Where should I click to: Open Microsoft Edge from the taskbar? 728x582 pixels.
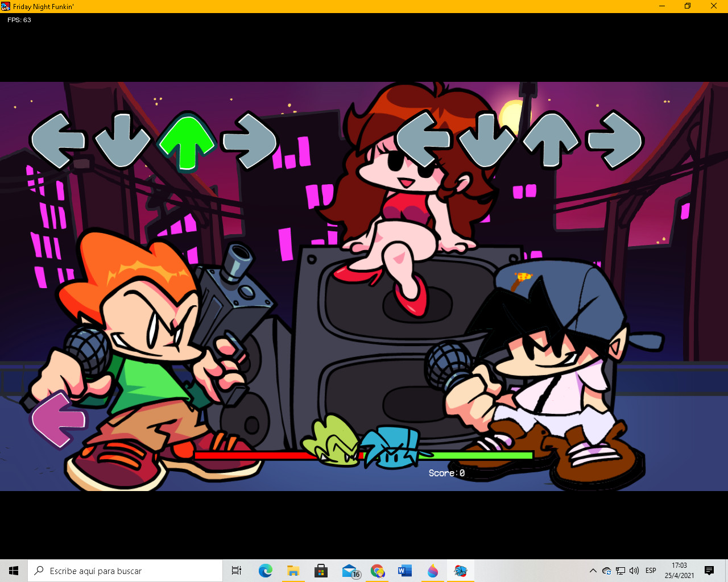pos(265,571)
